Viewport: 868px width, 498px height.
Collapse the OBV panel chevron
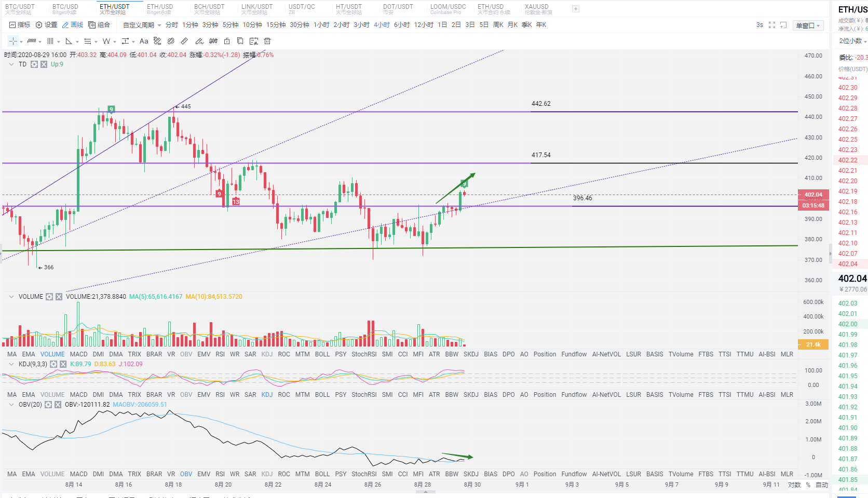pyautogui.click(x=11, y=405)
